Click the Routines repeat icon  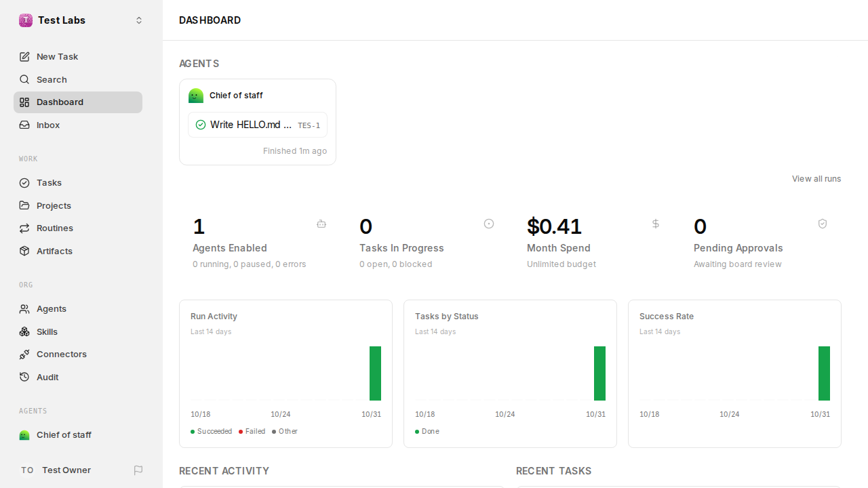click(x=24, y=228)
